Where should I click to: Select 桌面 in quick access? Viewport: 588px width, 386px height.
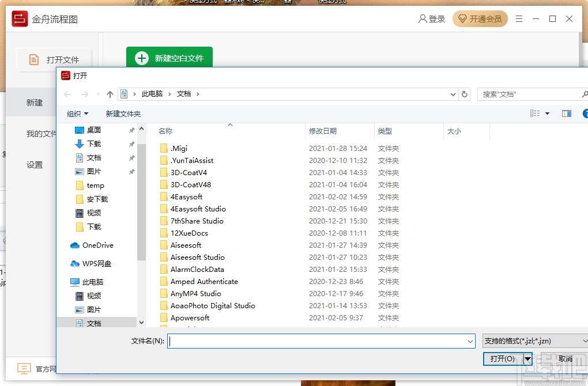point(93,130)
